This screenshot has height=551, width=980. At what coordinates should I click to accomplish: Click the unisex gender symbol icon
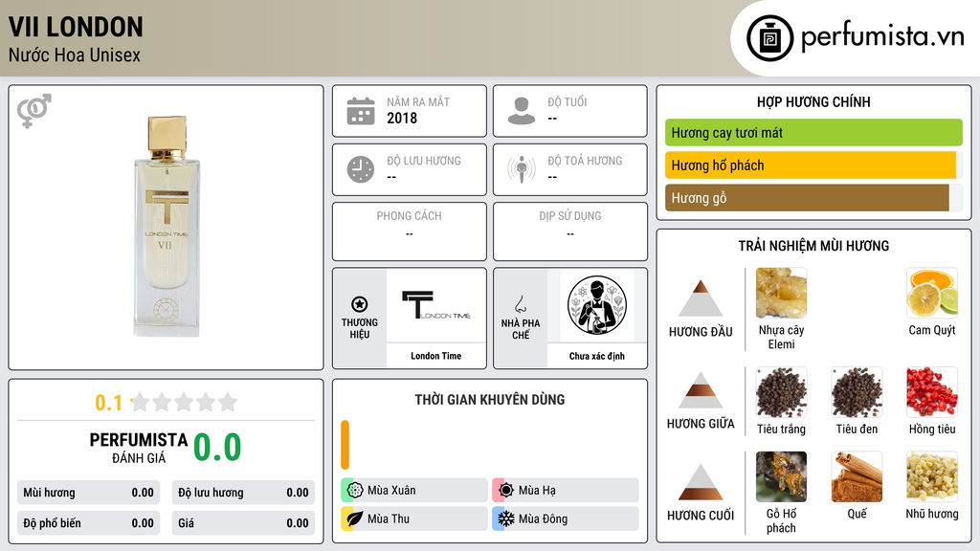click(x=34, y=111)
